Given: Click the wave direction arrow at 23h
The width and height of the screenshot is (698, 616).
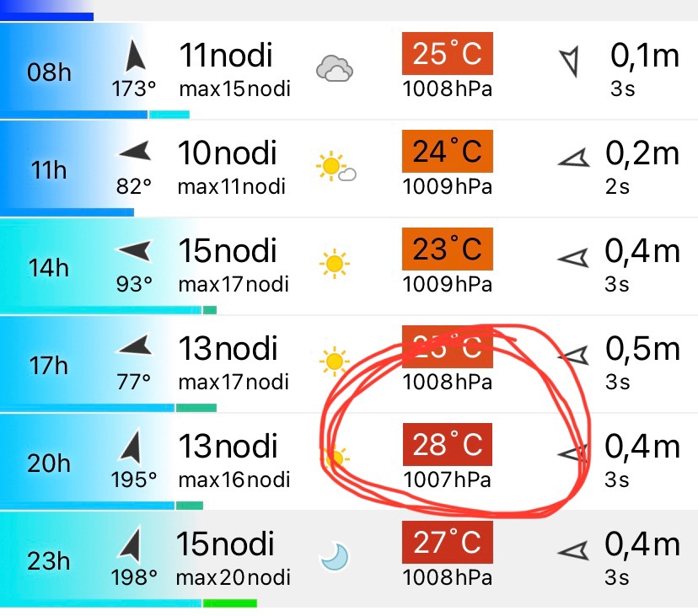Looking at the screenshot, I should [x=572, y=551].
